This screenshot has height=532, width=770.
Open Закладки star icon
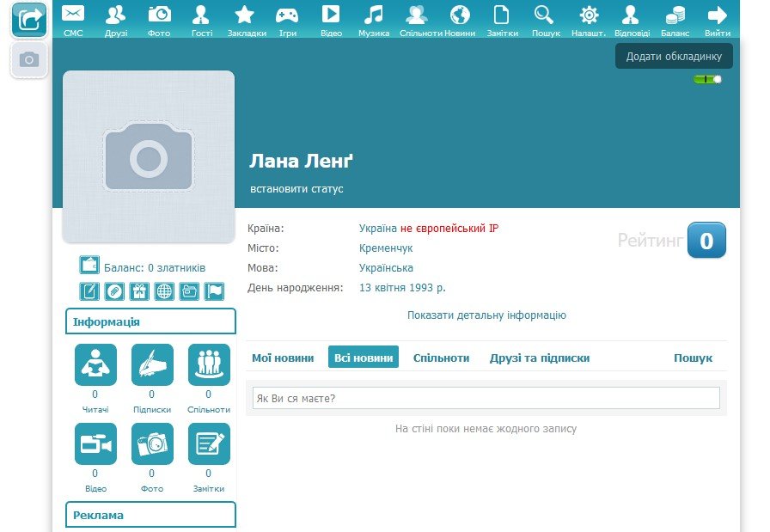tap(244, 15)
